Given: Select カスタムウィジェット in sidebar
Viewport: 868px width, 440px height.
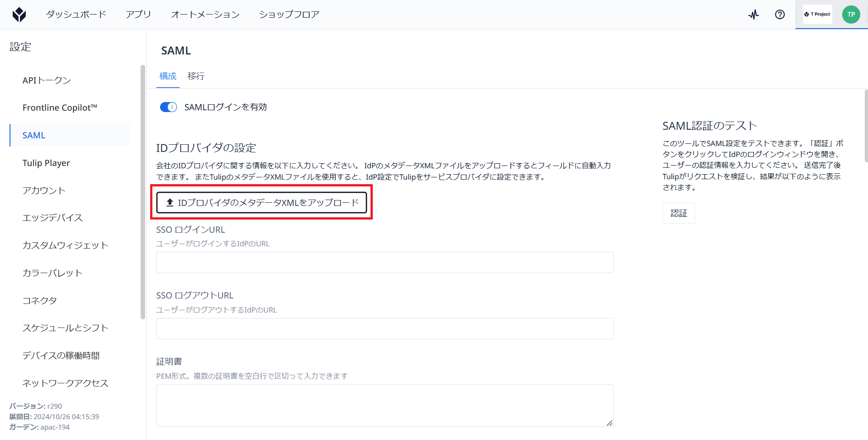Looking at the screenshot, I should click(x=69, y=245).
